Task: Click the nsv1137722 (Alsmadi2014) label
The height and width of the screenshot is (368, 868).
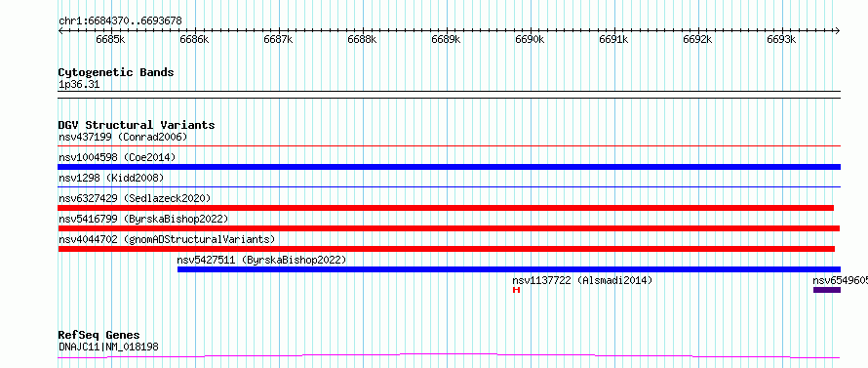Action: 582,280
